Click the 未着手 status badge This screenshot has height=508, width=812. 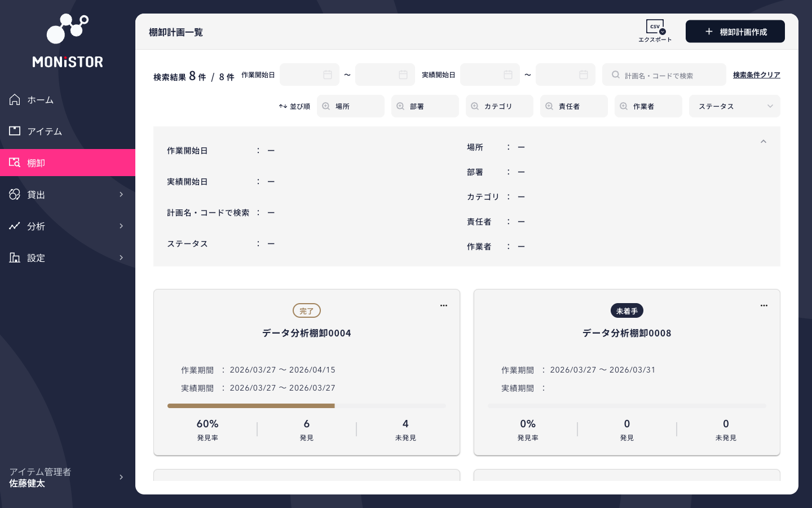pyautogui.click(x=627, y=310)
